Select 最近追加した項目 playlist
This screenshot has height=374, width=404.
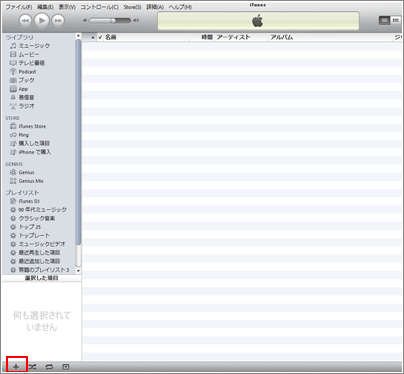coord(35,261)
